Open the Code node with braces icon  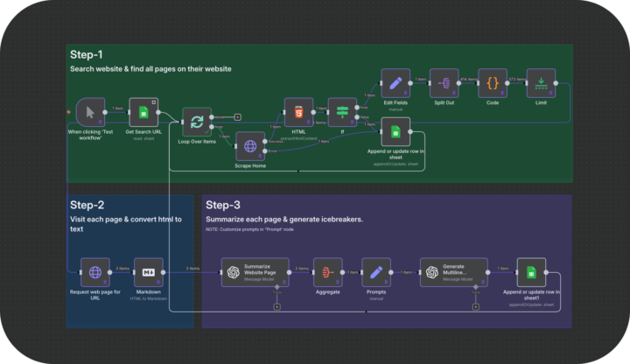click(493, 84)
